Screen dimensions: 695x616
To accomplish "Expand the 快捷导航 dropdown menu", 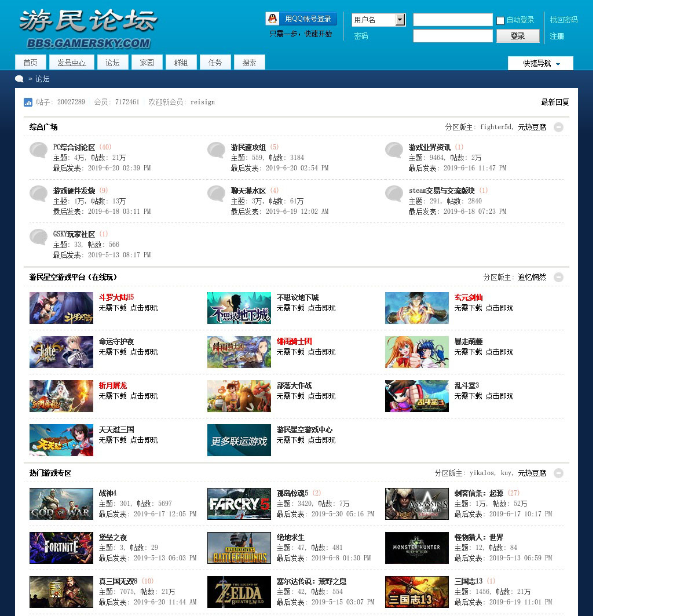I will coord(540,63).
